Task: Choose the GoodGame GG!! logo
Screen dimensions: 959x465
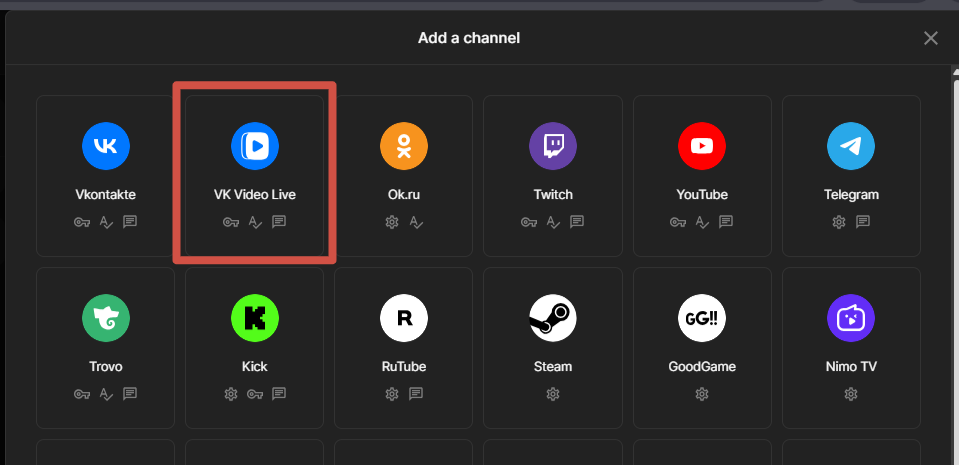Action: tap(702, 318)
